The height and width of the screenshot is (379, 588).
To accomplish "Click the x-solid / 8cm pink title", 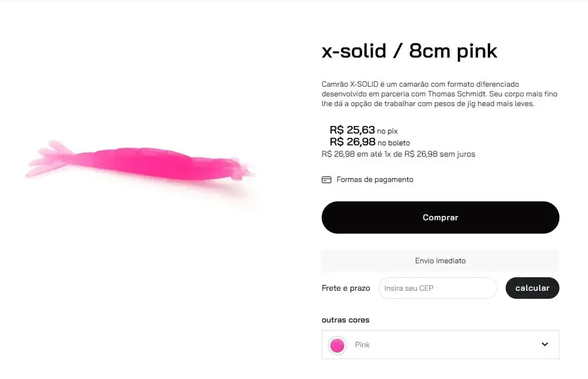I will click(x=409, y=51).
